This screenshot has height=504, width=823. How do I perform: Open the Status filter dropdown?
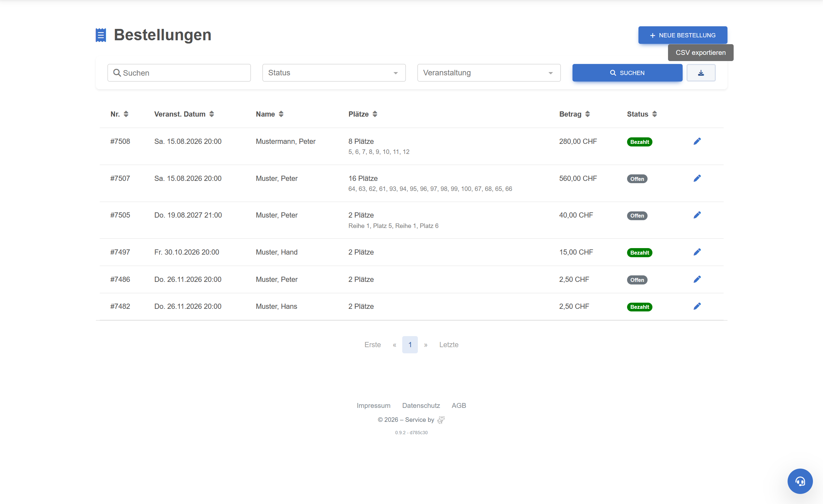[334, 73]
